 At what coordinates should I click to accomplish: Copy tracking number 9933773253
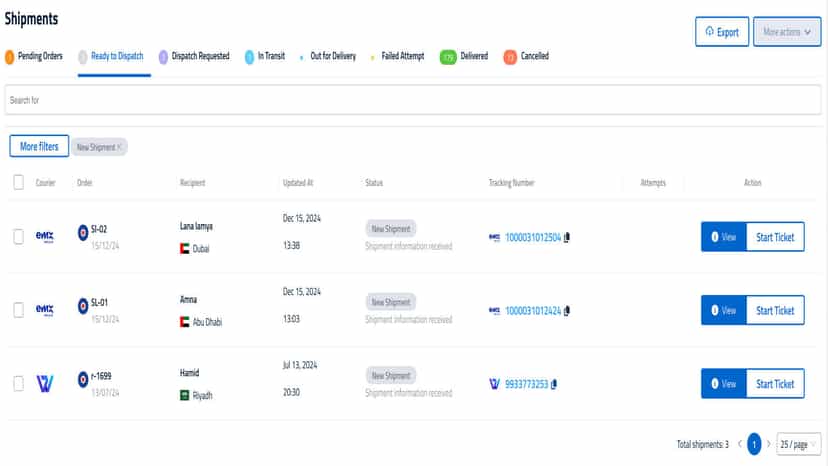pos(554,384)
